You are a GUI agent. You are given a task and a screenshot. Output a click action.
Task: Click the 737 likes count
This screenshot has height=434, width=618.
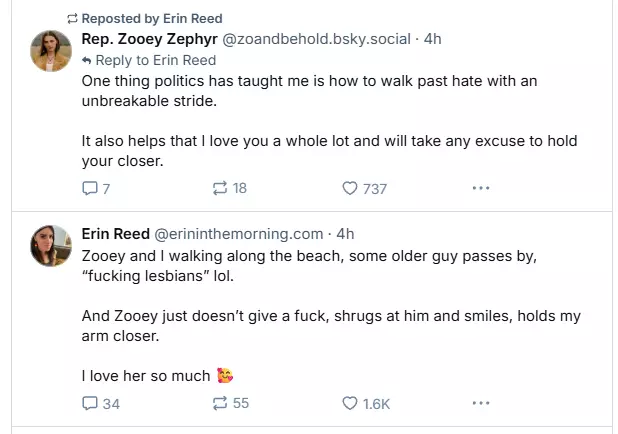[x=374, y=188]
